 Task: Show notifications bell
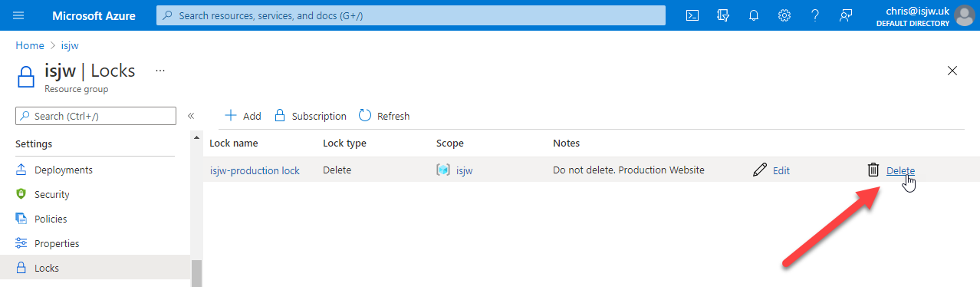[753, 15]
